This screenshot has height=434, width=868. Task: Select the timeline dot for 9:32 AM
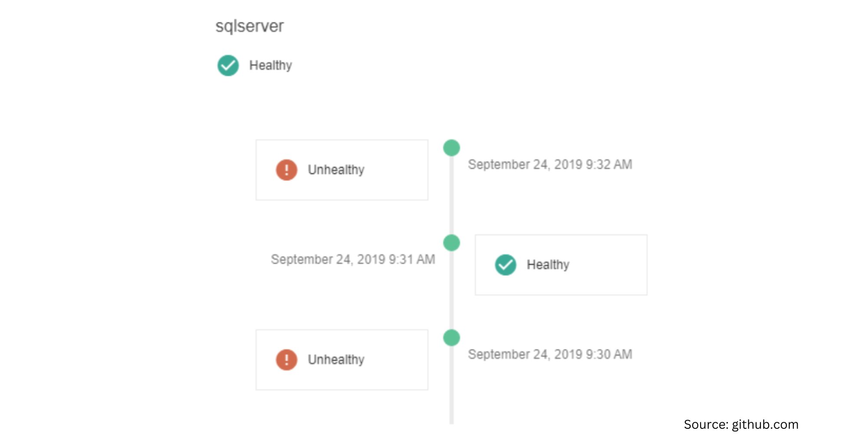click(x=451, y=148)
